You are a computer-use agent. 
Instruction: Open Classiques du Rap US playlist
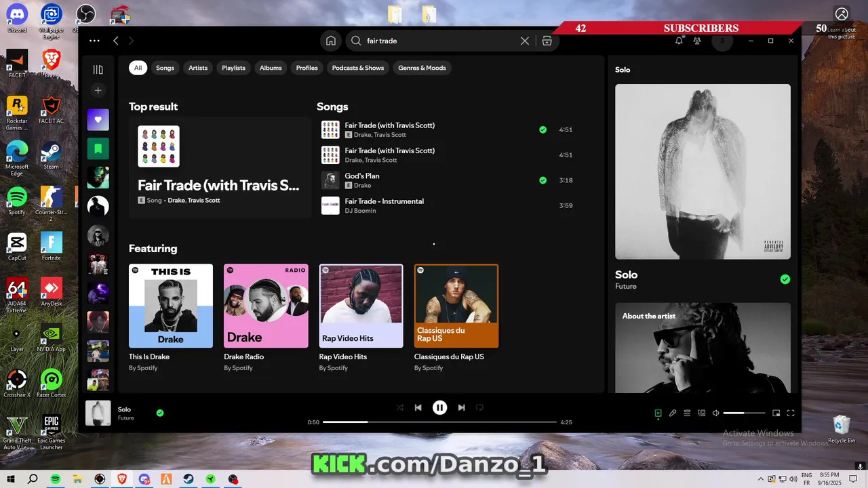[456, 319]
